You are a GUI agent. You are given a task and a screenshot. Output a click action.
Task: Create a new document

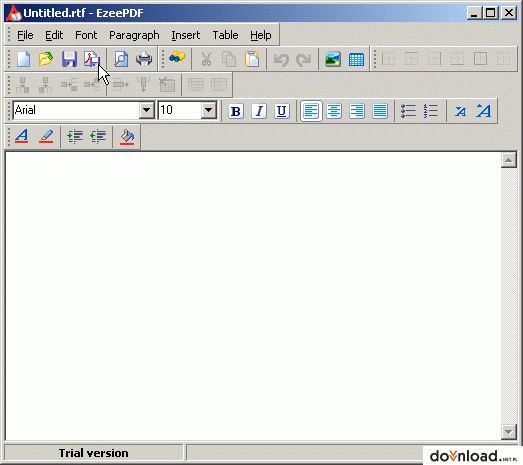pyautogui.click(x=23, y=59)
